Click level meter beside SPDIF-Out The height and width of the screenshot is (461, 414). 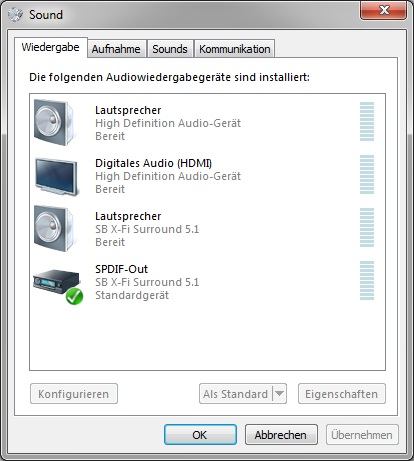tap(367, 281)
